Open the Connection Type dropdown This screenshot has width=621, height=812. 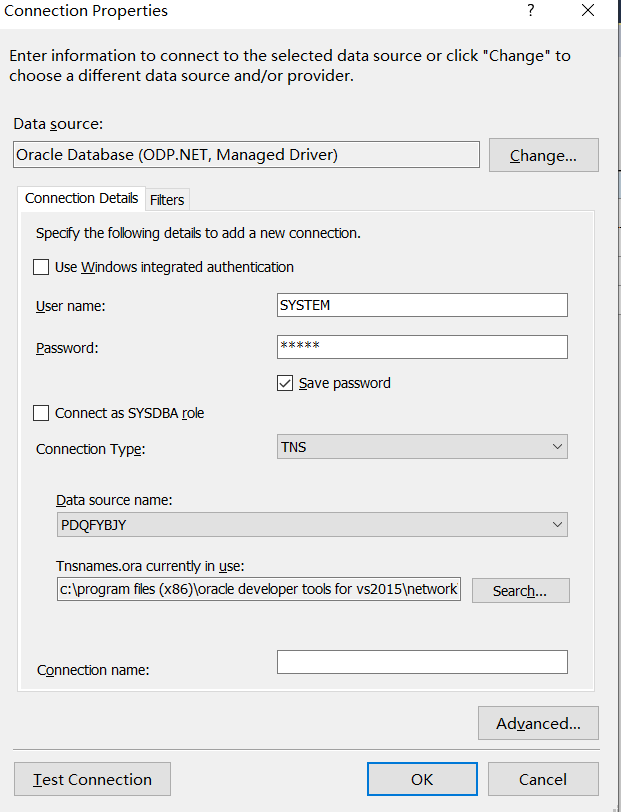point(422,447)
